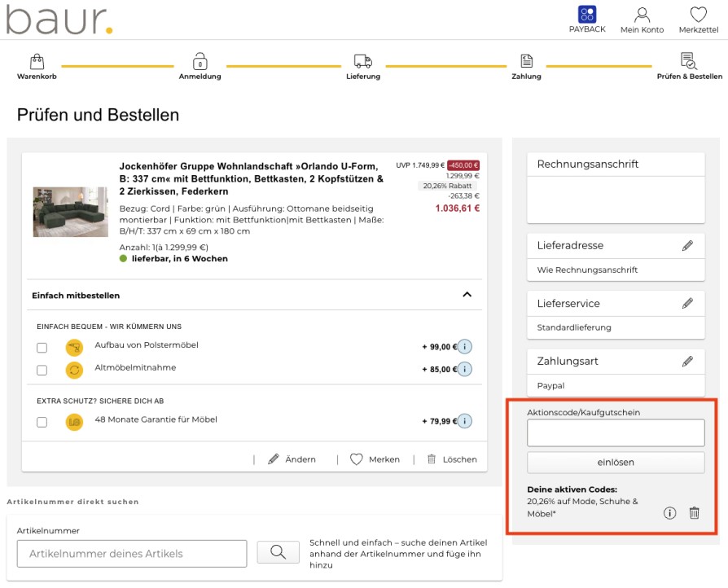Click Ändern to edit the article
The image size is (728, 588).
click(x=292, y=459)
